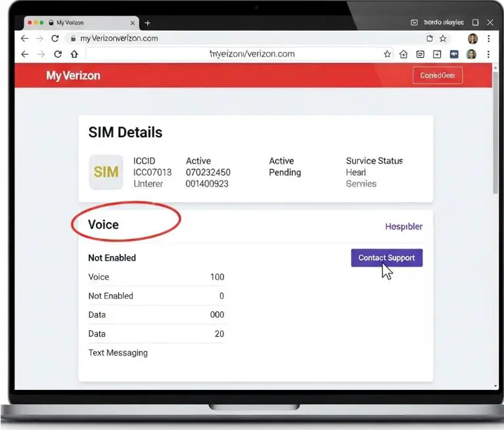This screenshot has height=430, width=504.
Task: Click the icon left of hordo uloyiec
Action: coord(415,22)
